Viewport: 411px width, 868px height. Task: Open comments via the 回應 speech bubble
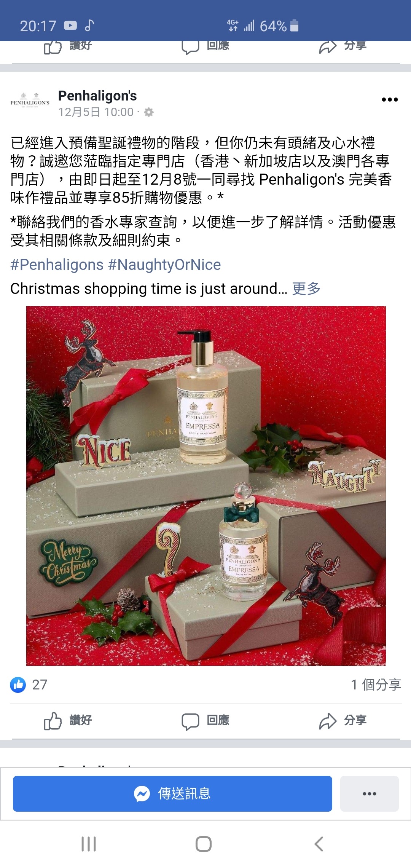pos(190,721)
